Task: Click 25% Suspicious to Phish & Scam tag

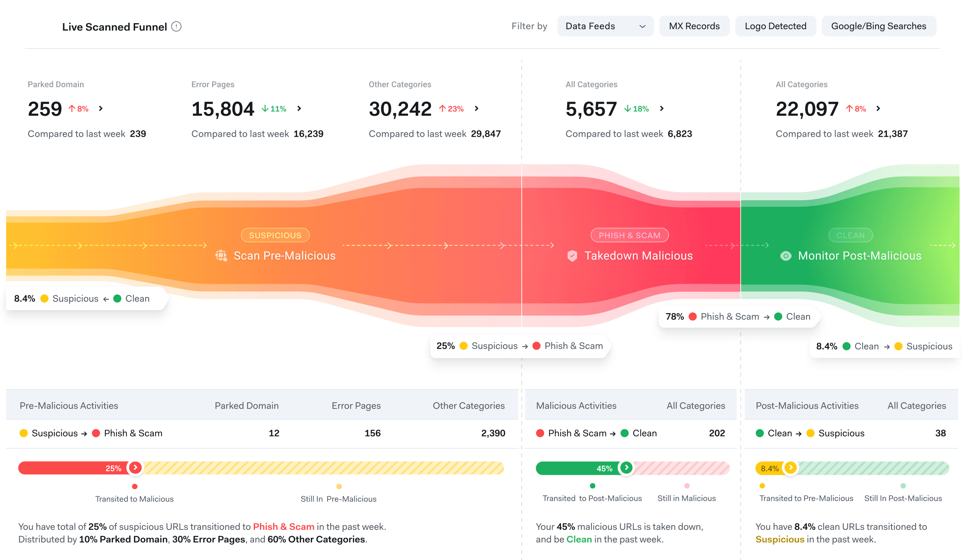Action: [x=519, y=346]
